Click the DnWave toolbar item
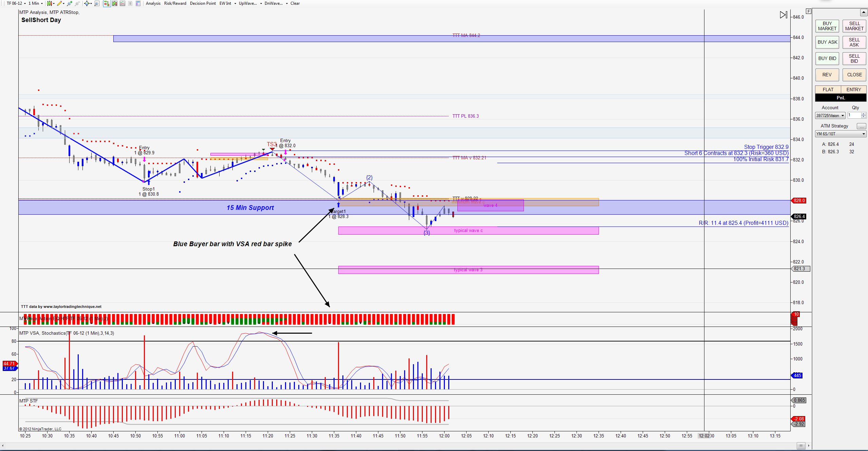Image resolution: width=868 pixels, height=451 pixels. click(273, 3)
